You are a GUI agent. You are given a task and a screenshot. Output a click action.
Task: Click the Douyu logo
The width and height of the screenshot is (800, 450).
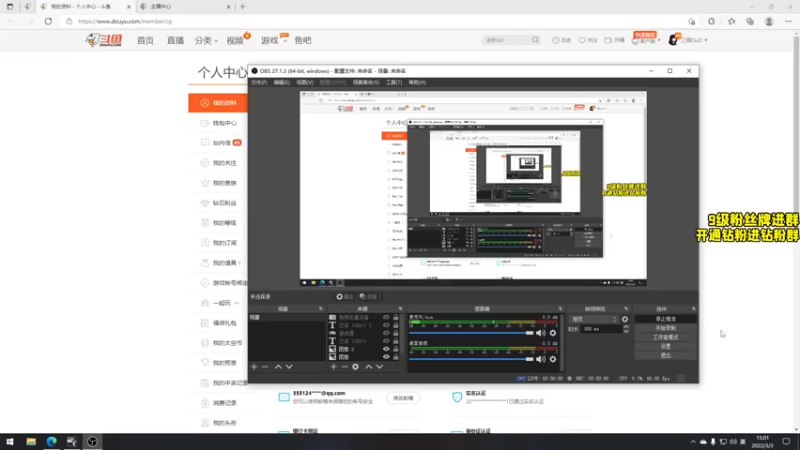[x=104, y=40]
